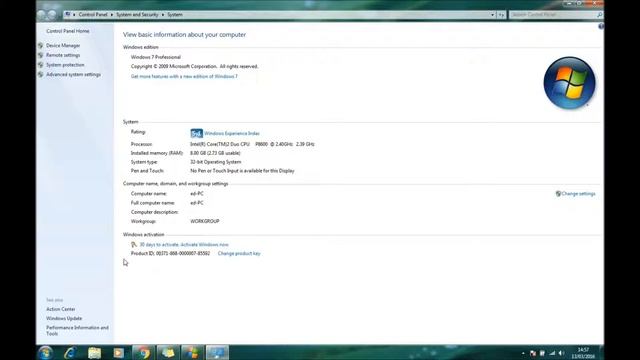Screen dimensions: 640x360
Task: Open Device Manager from the sidebar
Action: point(63,46)
